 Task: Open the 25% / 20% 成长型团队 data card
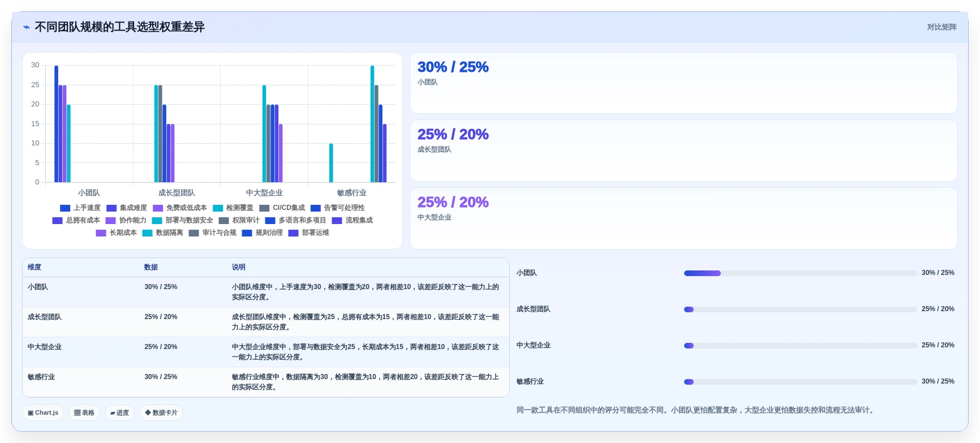684,150
